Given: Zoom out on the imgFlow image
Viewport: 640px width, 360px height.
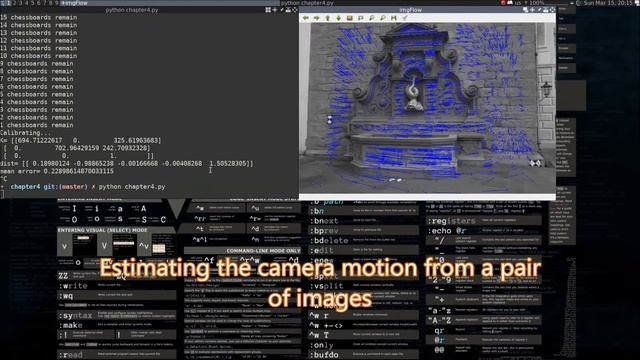Looking at the screenshot, I should coord(382,18).
